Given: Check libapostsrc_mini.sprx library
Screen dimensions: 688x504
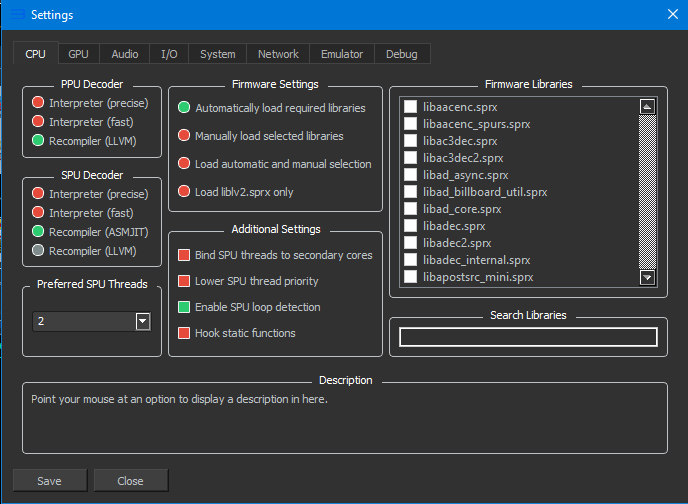Looking at the screenshot, I should click(410, 277).
